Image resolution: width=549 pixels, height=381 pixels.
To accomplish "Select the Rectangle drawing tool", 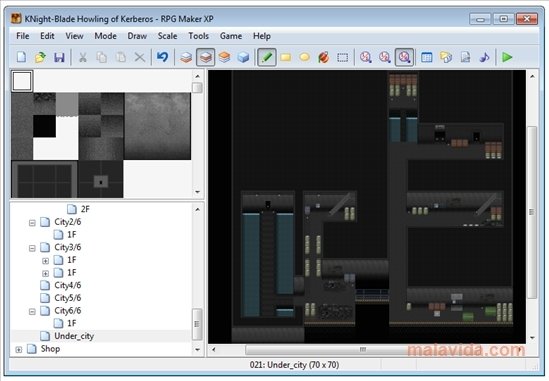I will pos(286,57).
